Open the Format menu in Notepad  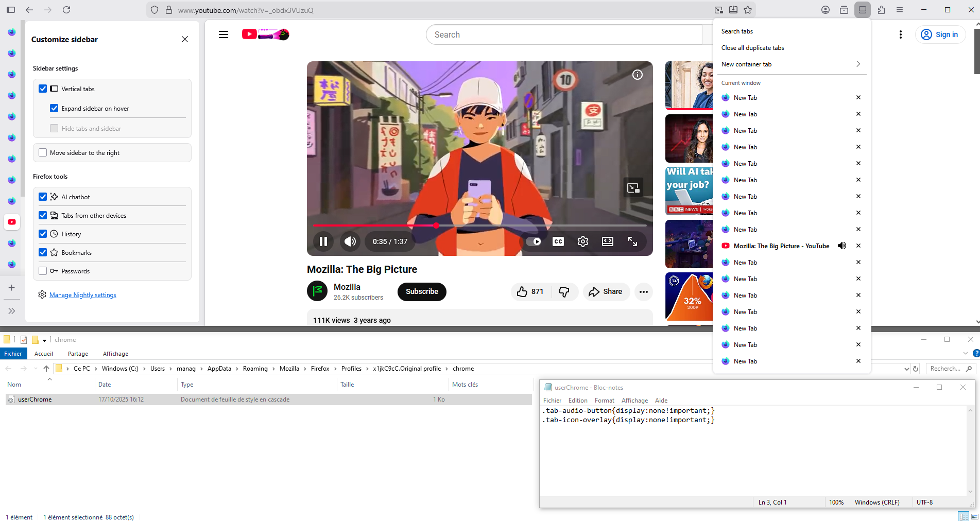point(604,401)
